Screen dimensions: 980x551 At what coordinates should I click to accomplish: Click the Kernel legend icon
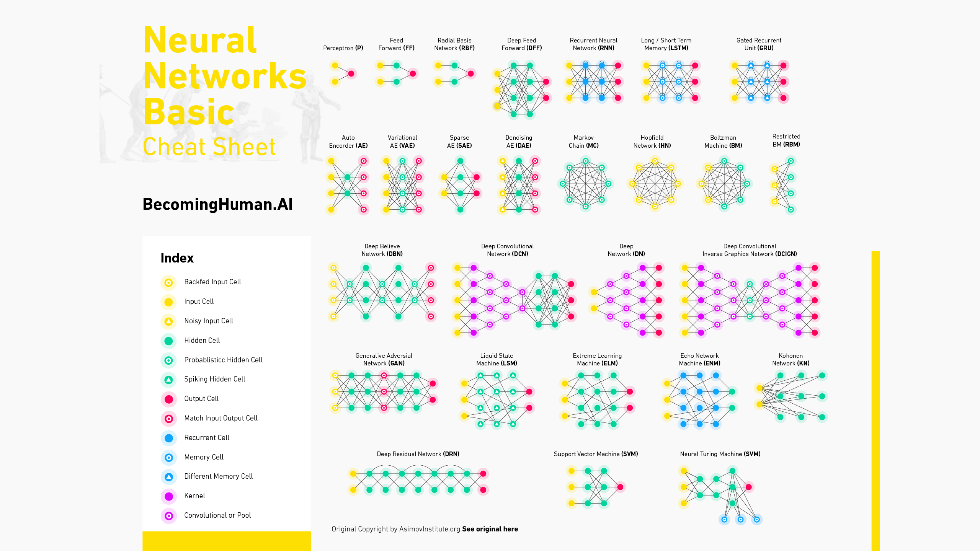pos(170,496)
